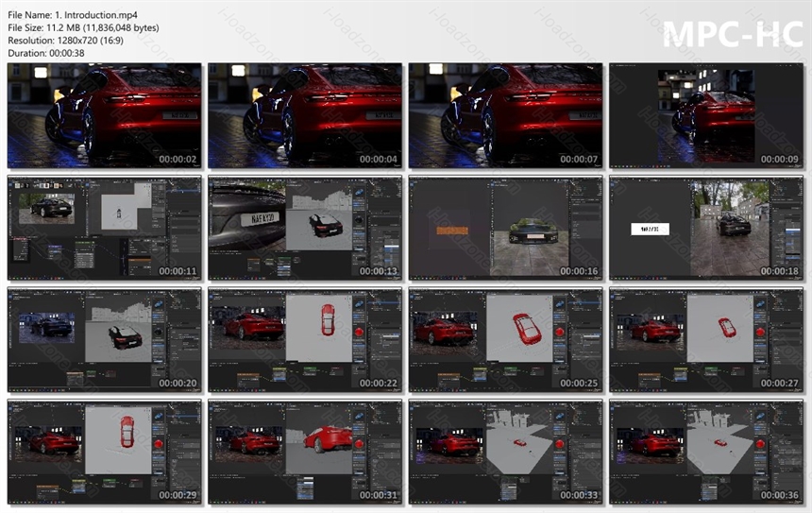Click the 'File Name: 1. Introduction.mp4' line

click(x=73, y=15)
